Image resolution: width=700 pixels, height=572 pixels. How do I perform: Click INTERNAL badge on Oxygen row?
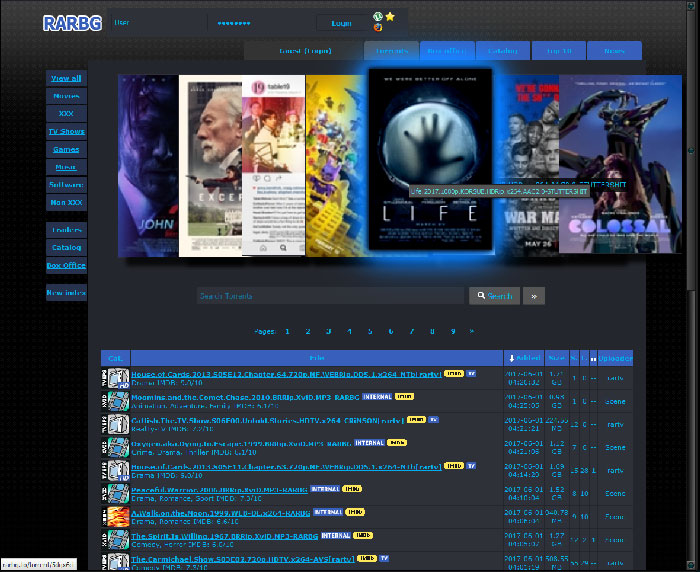(369, 443)
